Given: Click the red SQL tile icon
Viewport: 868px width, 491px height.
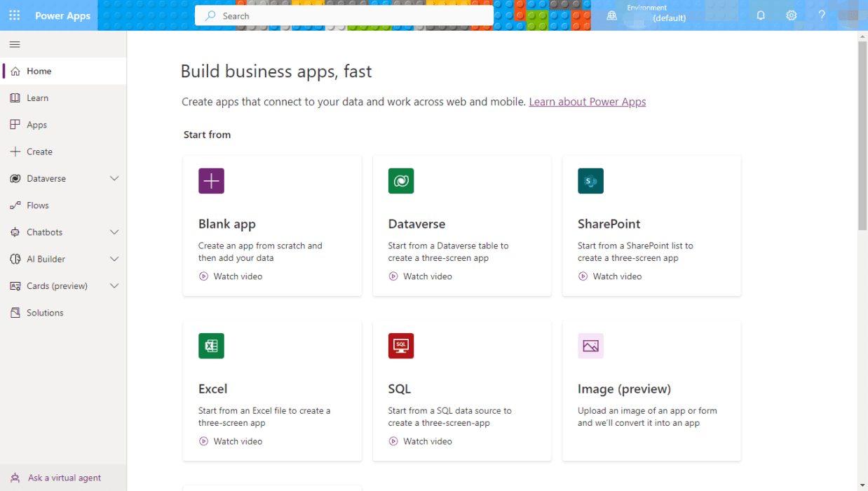Looking at the screenshot, I should coord(400,345).
